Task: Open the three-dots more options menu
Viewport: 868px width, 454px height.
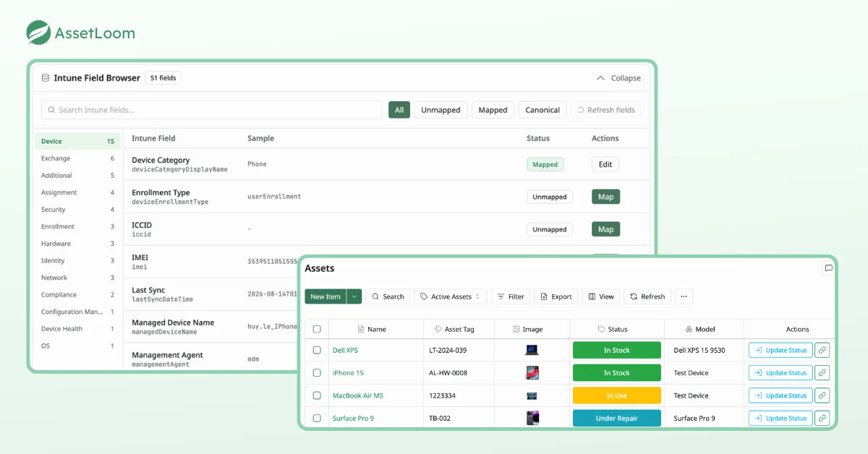Action: click(x=683, y=296)
